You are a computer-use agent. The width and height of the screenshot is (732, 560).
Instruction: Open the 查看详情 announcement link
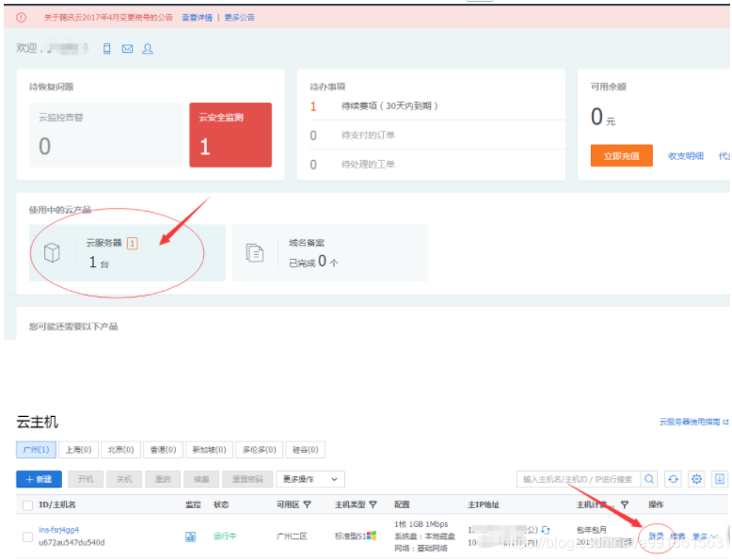pyautogui.click(x=197, y=18)
